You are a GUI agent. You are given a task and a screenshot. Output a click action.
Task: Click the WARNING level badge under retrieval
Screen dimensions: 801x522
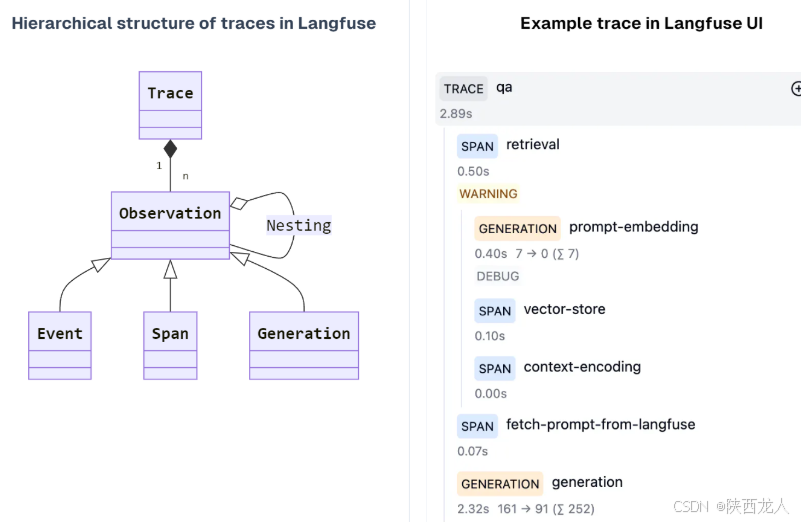[x=488, y=194]
